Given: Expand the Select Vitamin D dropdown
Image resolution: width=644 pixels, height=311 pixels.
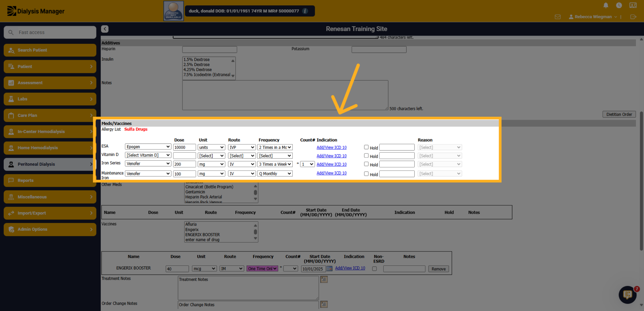Looking at the screenshot, I should pyautogui.click(x=148, y=155).
